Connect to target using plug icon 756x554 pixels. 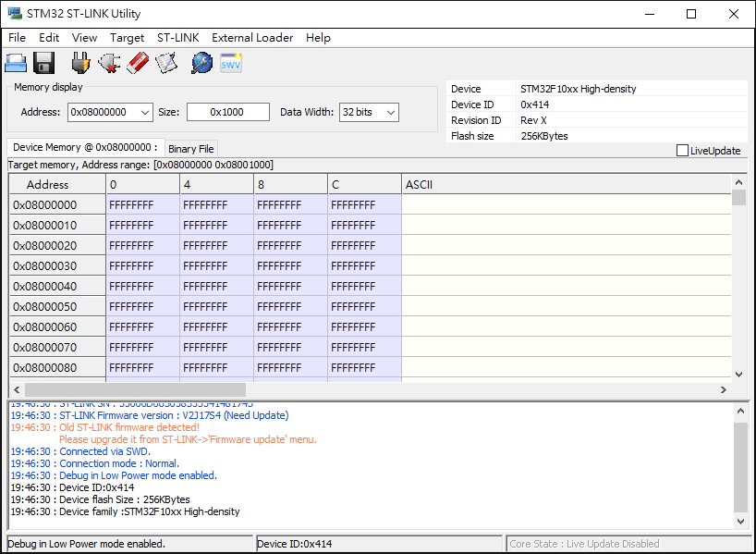pyautogui.click(x=80, y=63)
